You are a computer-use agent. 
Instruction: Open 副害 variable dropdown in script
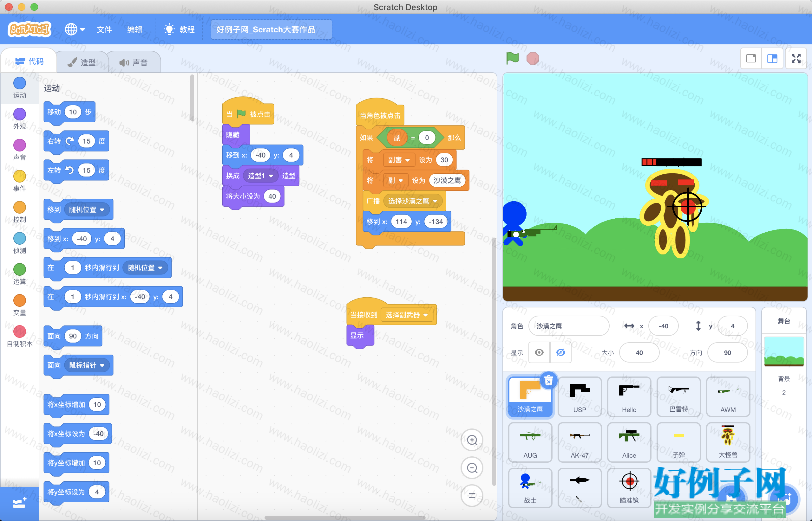coord(399,160)
